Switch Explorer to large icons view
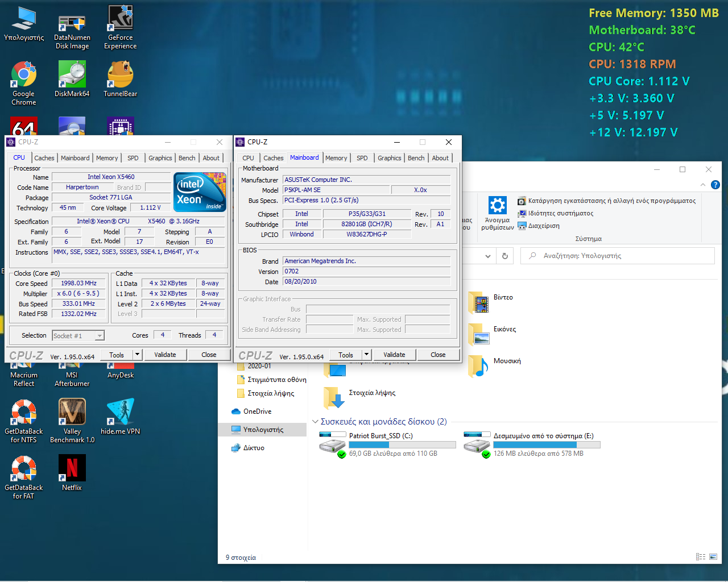This screenshot has width=728, height=582. [x=713, y=557]
